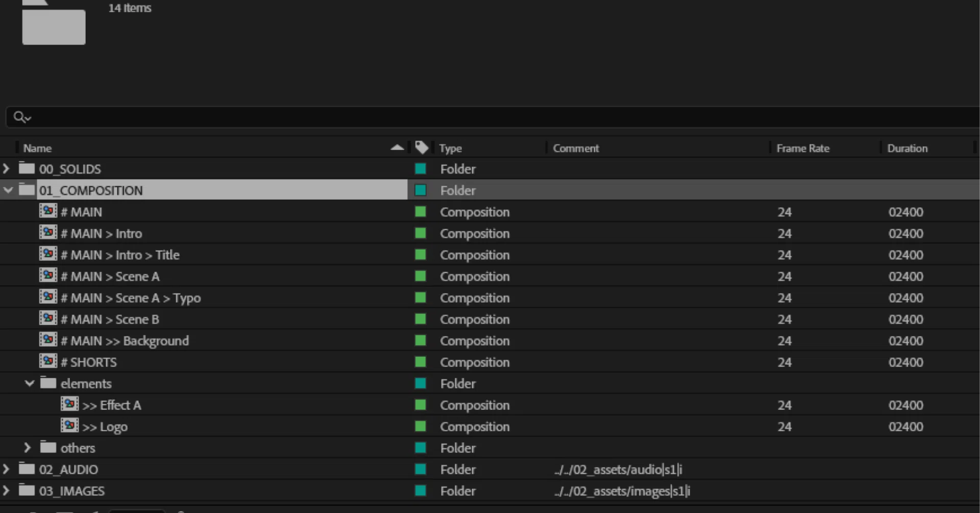Sort by Frame Rate column header
Screen dimensions: 980x513
pyautogui.click(x=803, y=148)
